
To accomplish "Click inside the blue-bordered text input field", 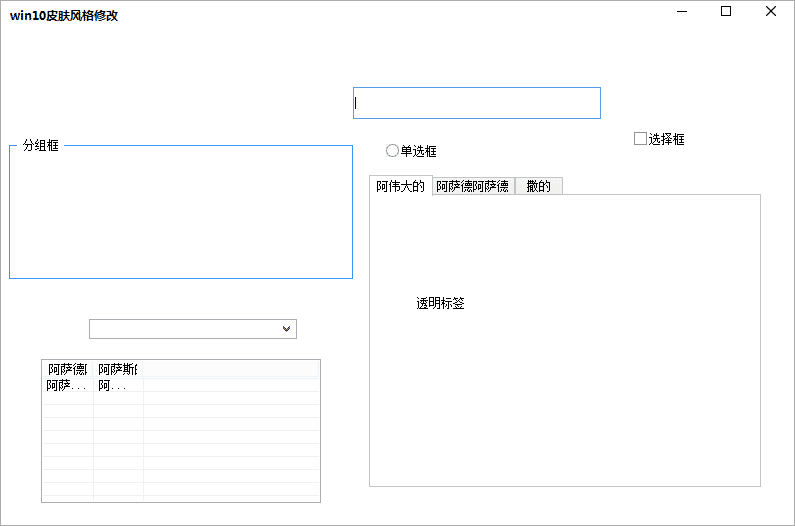I will coord(477,103).
